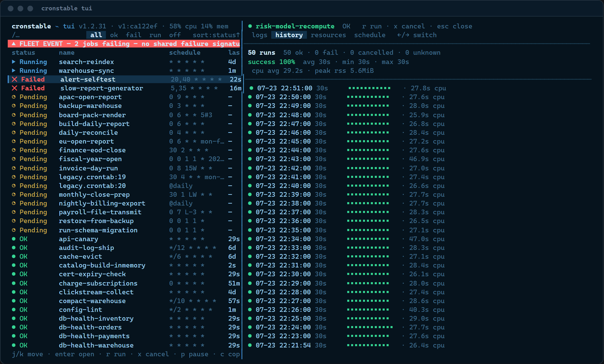604x364 pixels.
Task: Toggle the sort:status order indicator
Action: pos(216,35)
